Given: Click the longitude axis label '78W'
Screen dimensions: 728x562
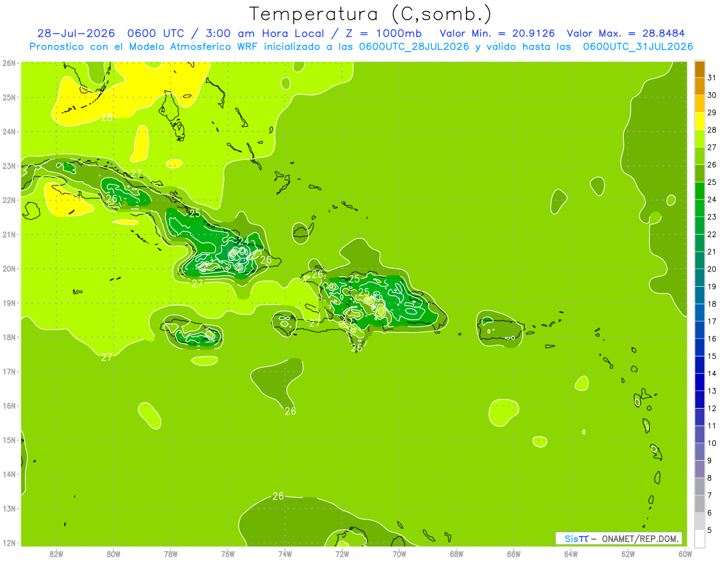Looking at the screenshot, I should [x=170, y=554].
